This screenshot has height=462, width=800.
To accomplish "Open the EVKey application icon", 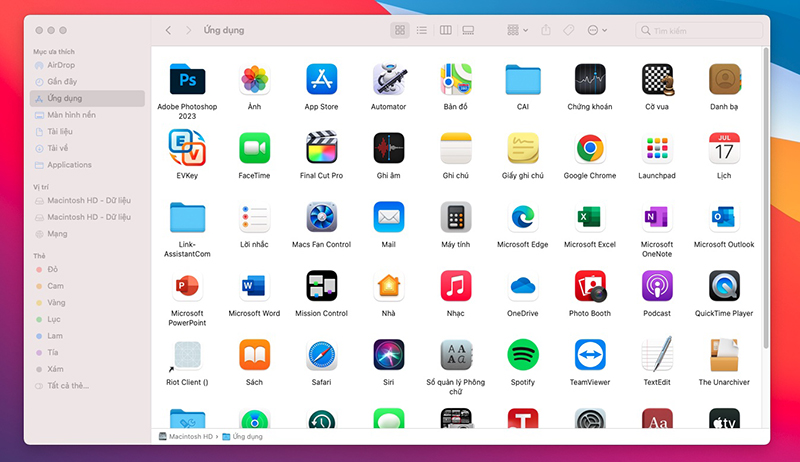I will [x=187, y=148].
